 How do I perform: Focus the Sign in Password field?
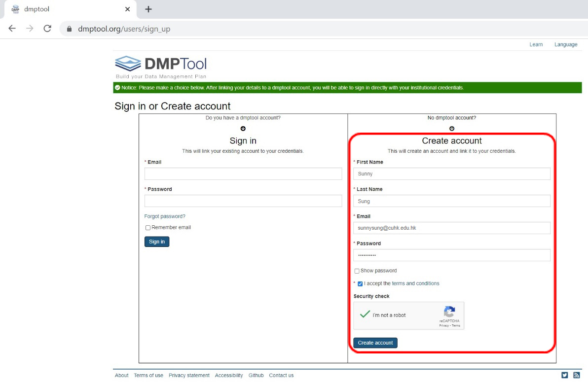(x=243, y=201)
